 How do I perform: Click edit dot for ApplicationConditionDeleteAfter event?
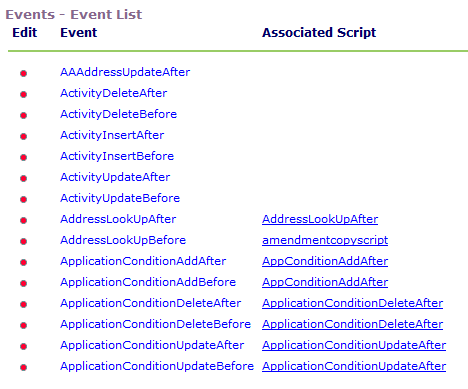click(23, 304)
